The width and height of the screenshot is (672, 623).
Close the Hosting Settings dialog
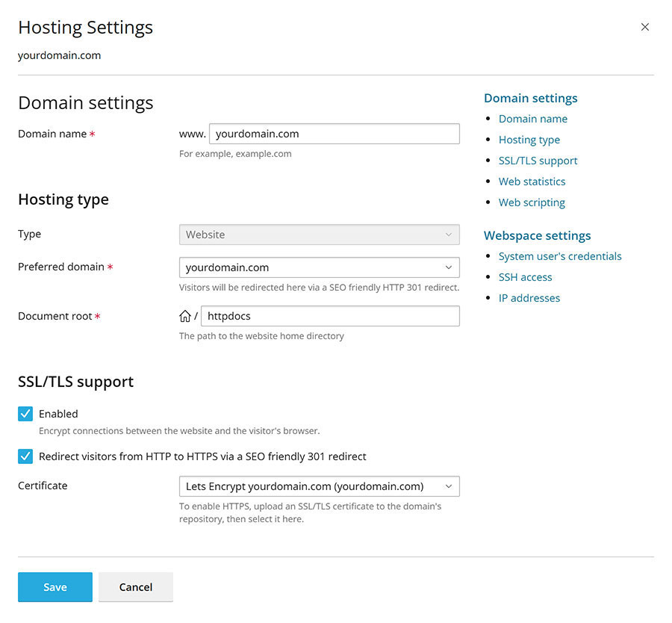click(645, 27)
